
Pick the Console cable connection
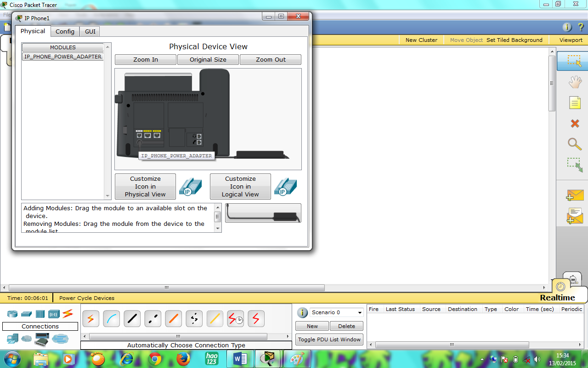[112, 318]
